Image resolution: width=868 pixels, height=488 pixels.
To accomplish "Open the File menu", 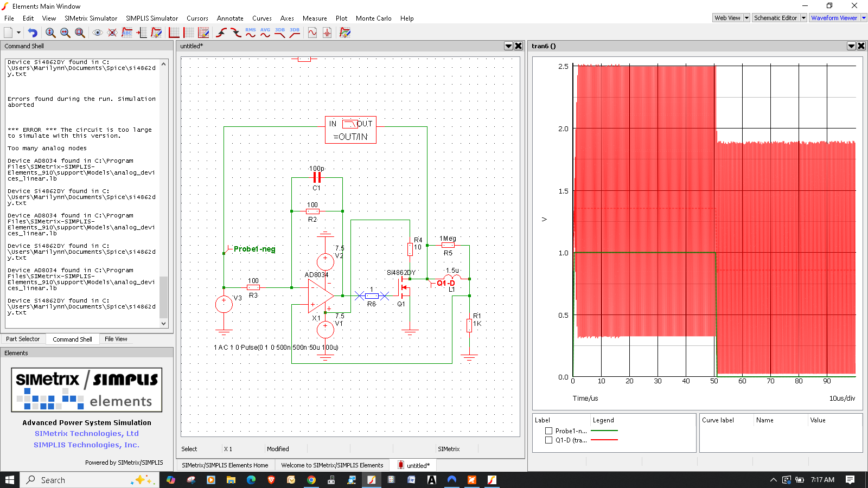I will [9, 18].
